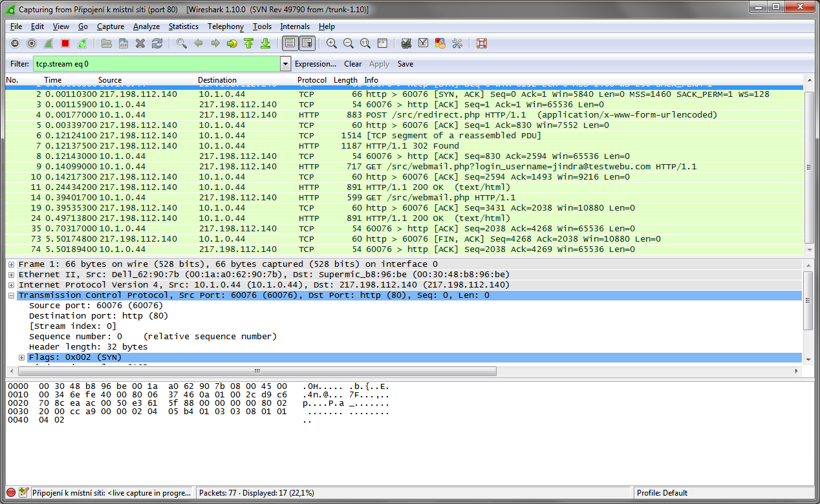Go to packet number icon
The image size is (820, 504).
[232, 43]
